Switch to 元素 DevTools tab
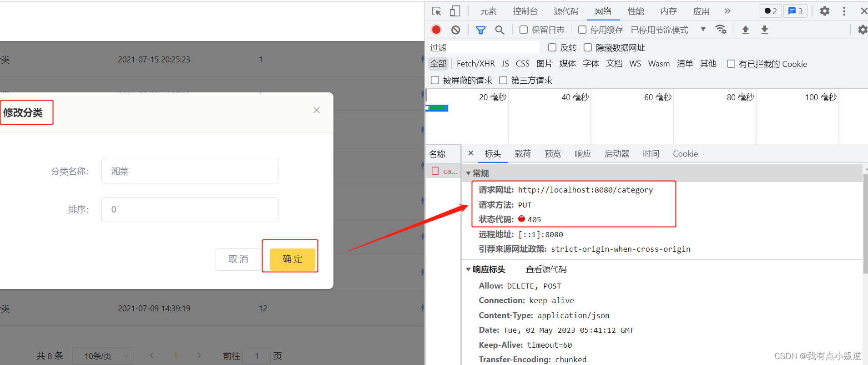 (x=488, y=11)
